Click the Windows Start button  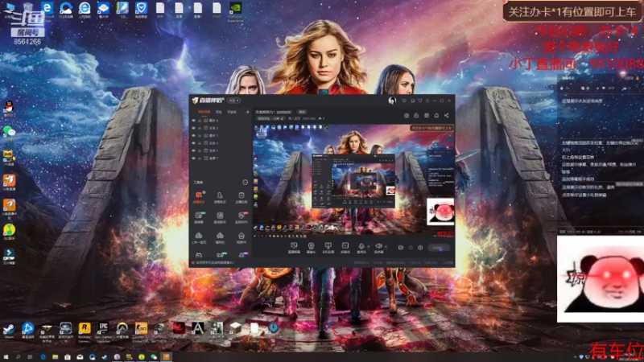pyautogui.click(x=6, y=357)
